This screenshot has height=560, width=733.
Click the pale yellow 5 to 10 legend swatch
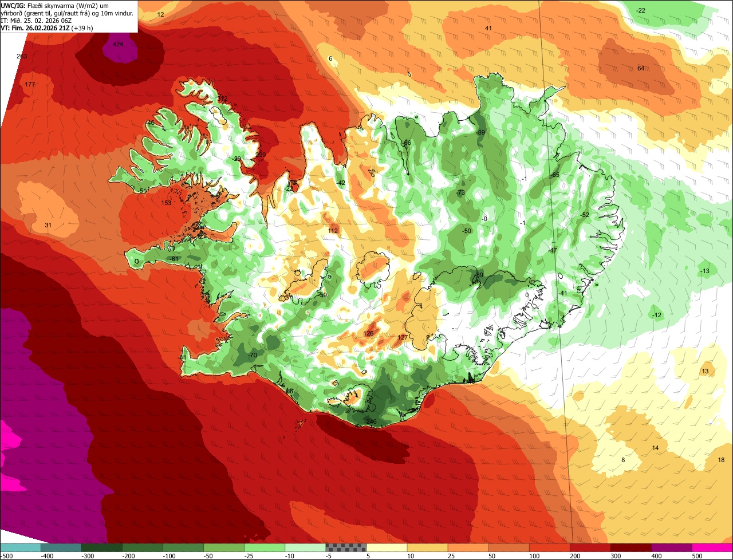pyautogui.click(x=387, y=547)
